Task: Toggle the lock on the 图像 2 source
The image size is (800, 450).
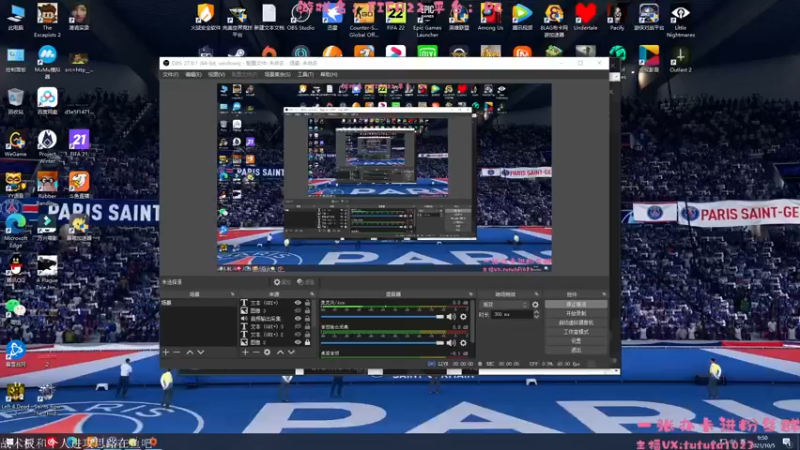Action: tap(307, 342)
